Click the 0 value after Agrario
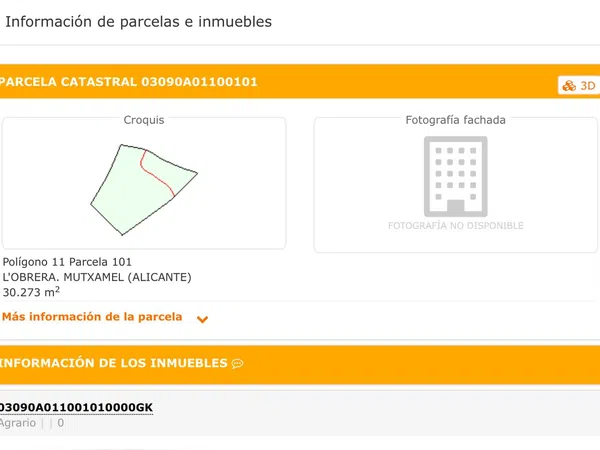600x450 pixels. tap(61, 423)
